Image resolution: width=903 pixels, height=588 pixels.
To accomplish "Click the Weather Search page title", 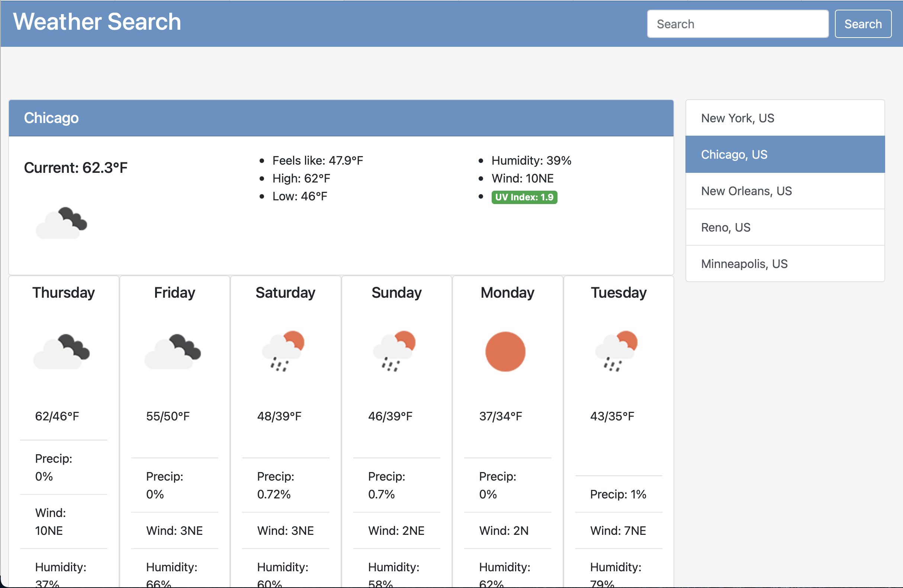I will click(97, 22).
